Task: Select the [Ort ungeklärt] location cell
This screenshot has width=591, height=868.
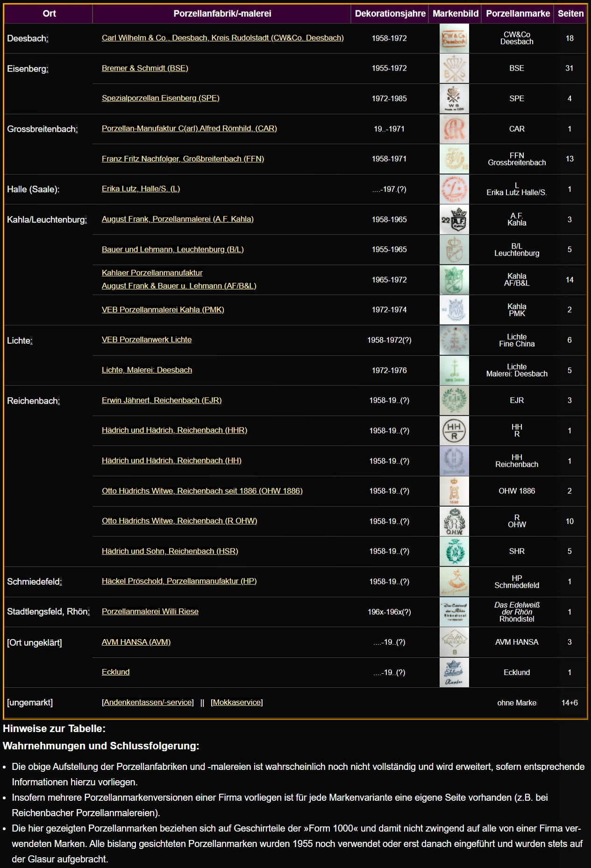Action: click(x=49, y=657)
